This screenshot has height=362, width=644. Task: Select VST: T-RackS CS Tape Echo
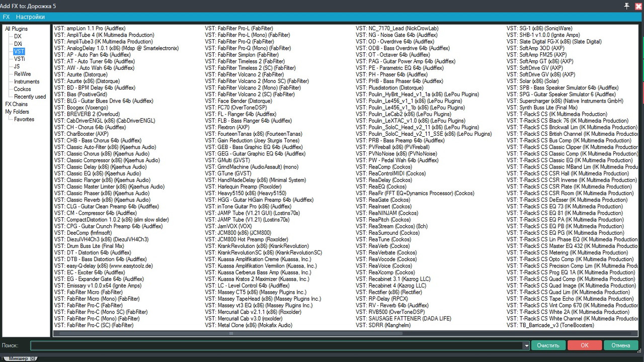572,299
